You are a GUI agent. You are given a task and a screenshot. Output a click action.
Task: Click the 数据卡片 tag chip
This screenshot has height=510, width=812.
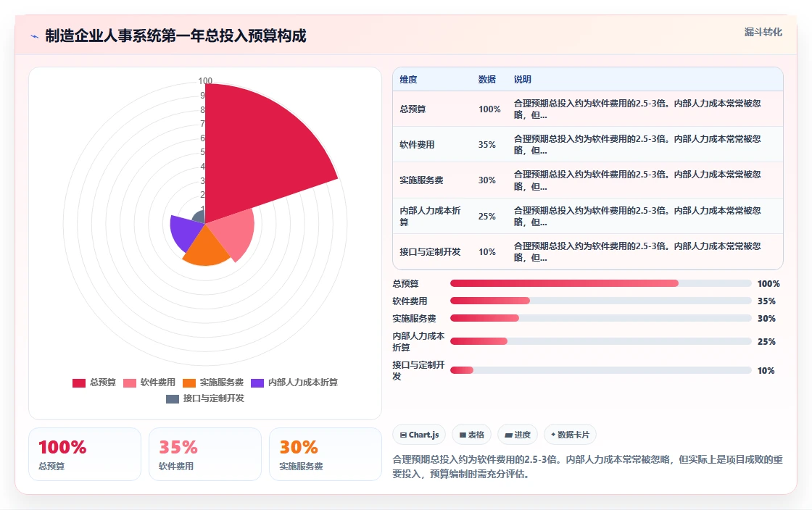pyautogui.click(x=570, y=435)
